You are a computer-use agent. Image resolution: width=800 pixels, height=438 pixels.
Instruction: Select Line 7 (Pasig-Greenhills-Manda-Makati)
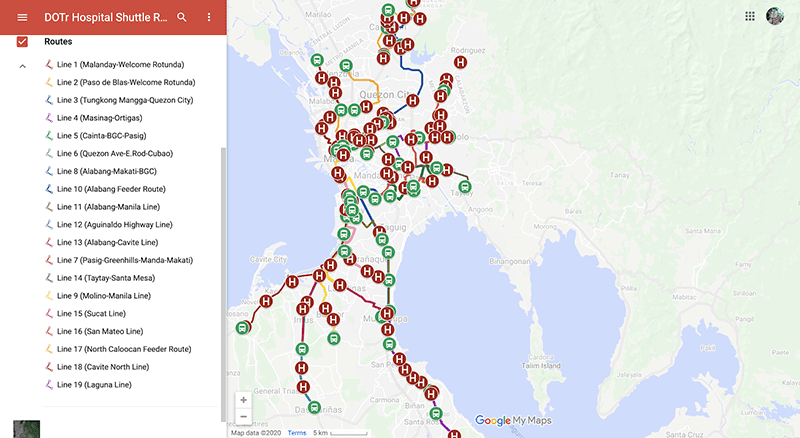(x=125, y=260)
